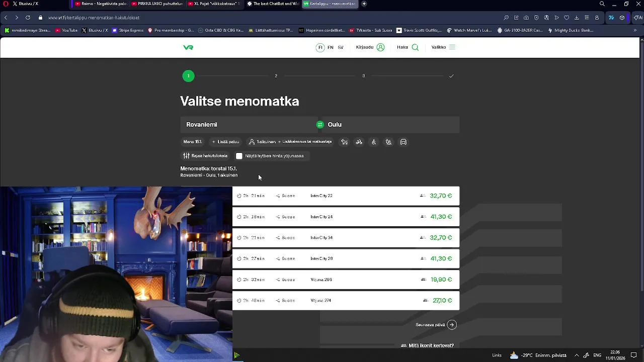Open Stripe Express bookmark
This screenshot has width=644, height=362.
(128, 30)
